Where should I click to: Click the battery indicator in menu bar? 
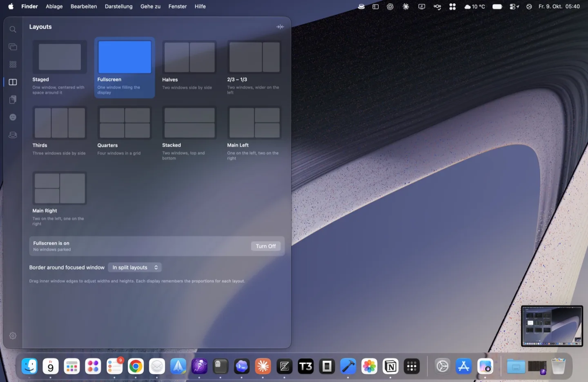click(497, 7)
